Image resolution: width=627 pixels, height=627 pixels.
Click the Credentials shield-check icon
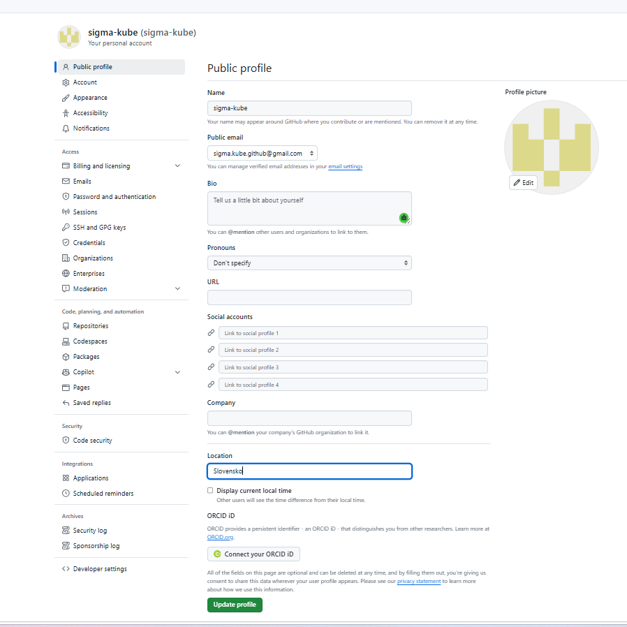(x=66, y=242)
